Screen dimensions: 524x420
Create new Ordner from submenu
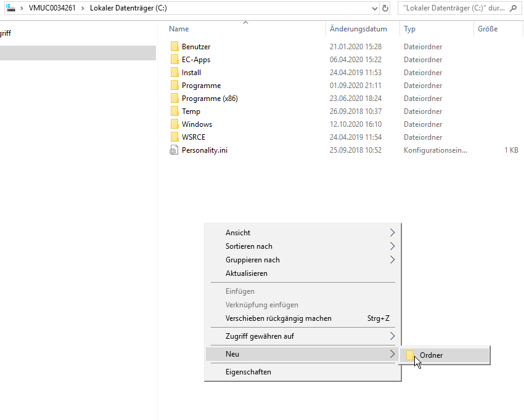444,355
